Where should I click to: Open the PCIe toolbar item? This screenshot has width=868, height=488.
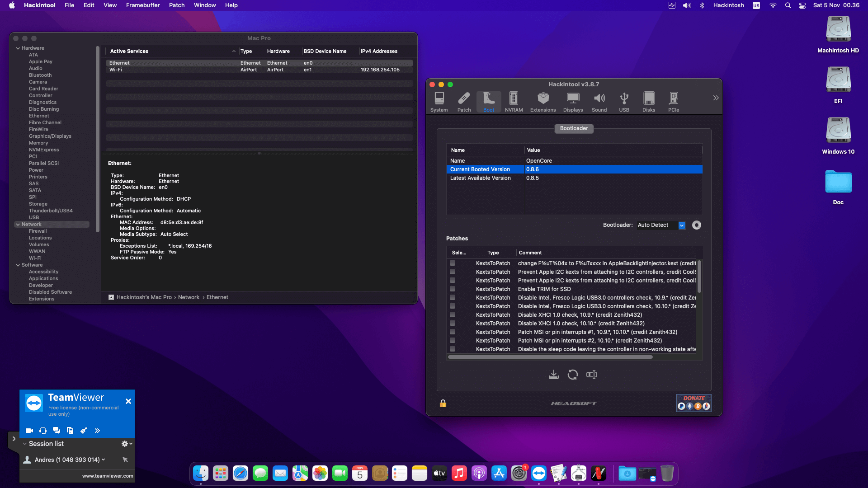coord(674,102)
